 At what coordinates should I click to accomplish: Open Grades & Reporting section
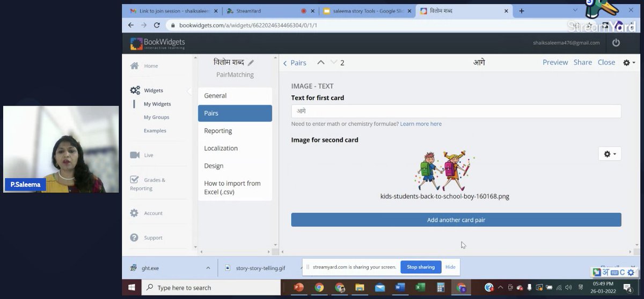click(148, 184)
